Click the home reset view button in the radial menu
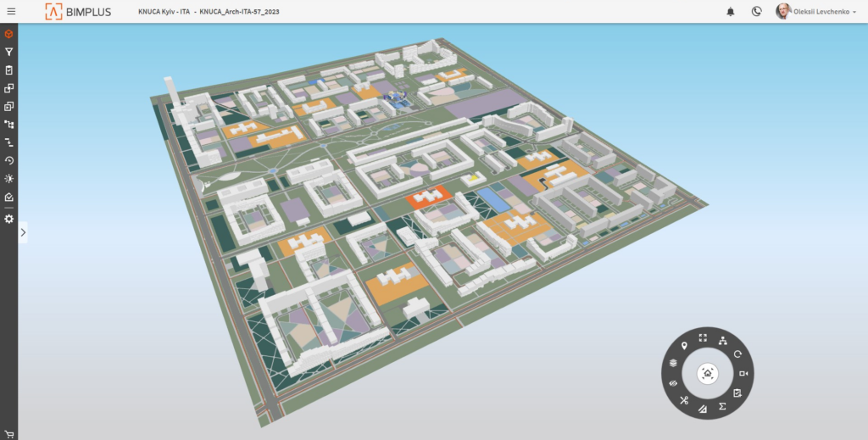The height and width of the screenshot is (440, 868). [x=708, y=373]
